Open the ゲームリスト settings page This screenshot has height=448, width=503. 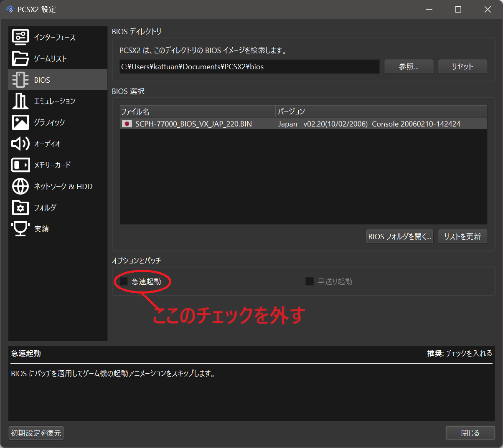tap(58, 58)
